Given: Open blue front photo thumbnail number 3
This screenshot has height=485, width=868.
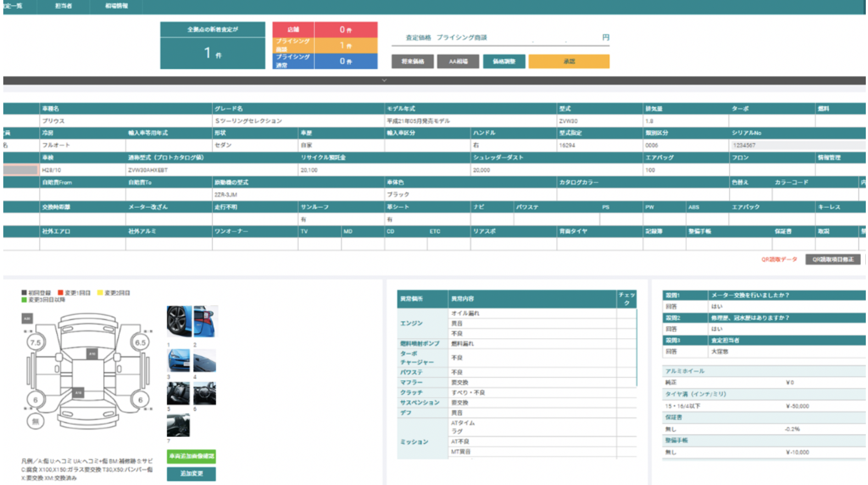Looking at the screenshot, I should tap(179, 361).
